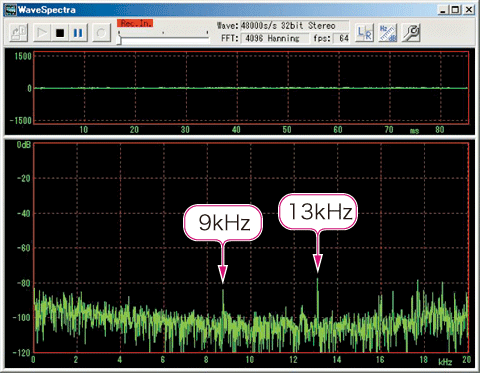The image size is (480, 373).
Task: Close the WaveSpectra window
Action: [x=468, y=10]
